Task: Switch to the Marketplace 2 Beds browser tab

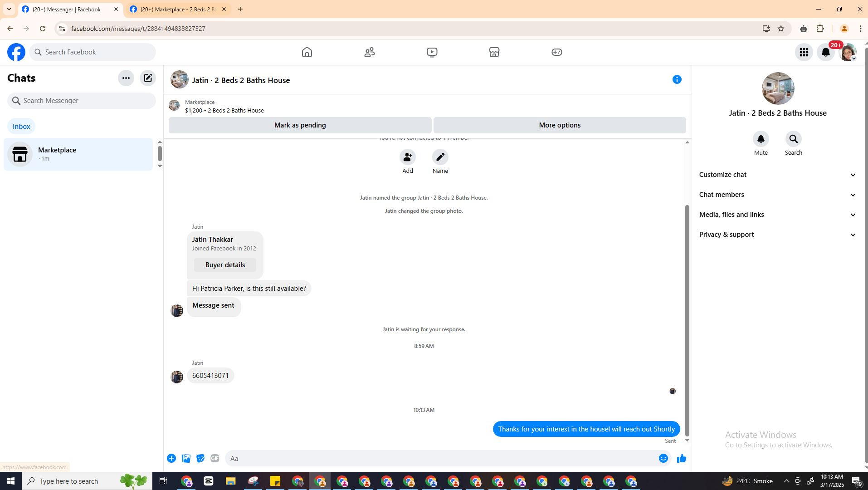Action: click(x=178, y=10)
